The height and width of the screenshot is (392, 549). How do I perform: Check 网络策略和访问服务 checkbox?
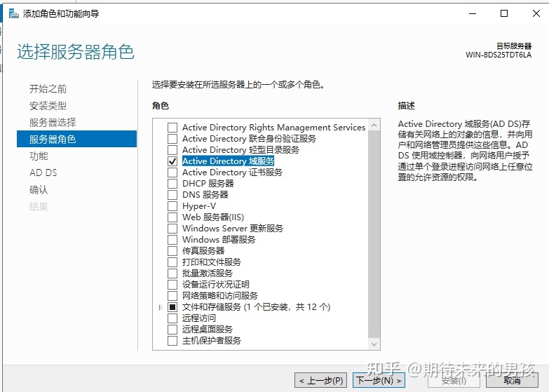tap(172, 296)
